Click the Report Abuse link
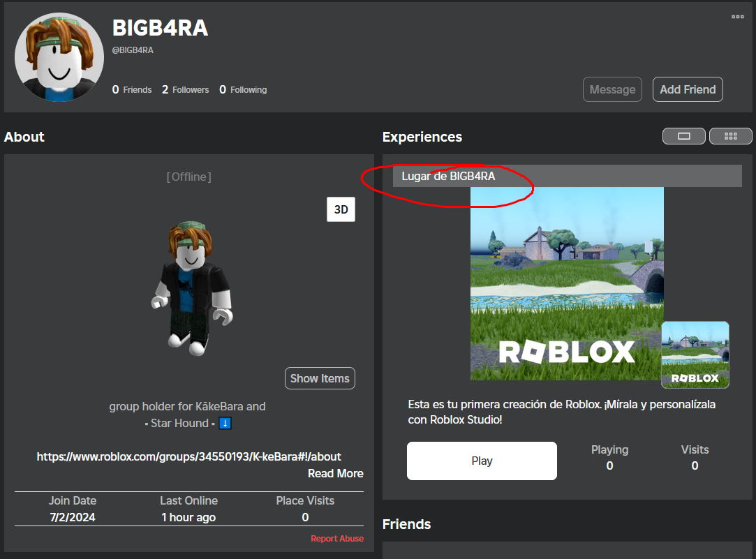Viewport: 756px width, 559px height. [x=337, y=539]
